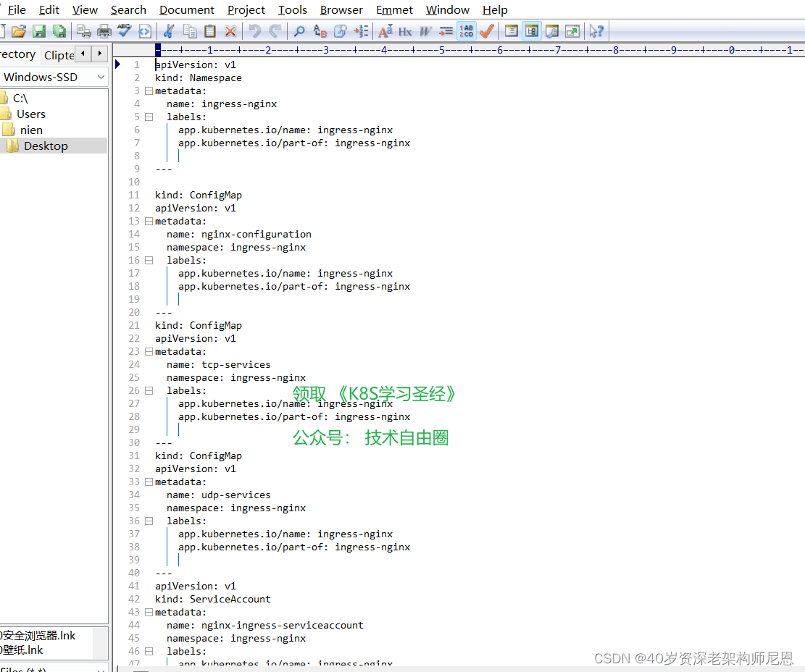Open the Replace toolbar icon
Image resolution: width=805 pixels, height=672 pixels.
[x=320, y=31]
